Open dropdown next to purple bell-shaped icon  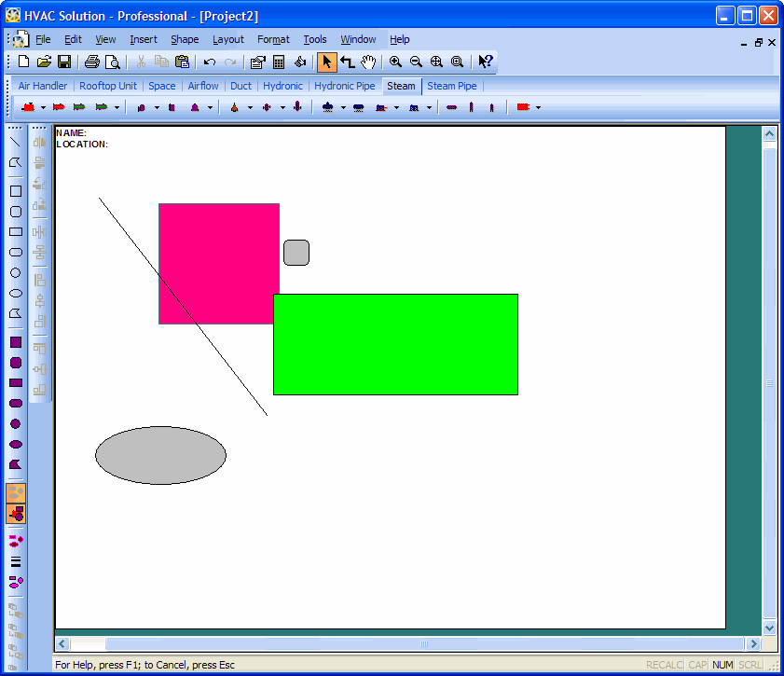(210, 107)
